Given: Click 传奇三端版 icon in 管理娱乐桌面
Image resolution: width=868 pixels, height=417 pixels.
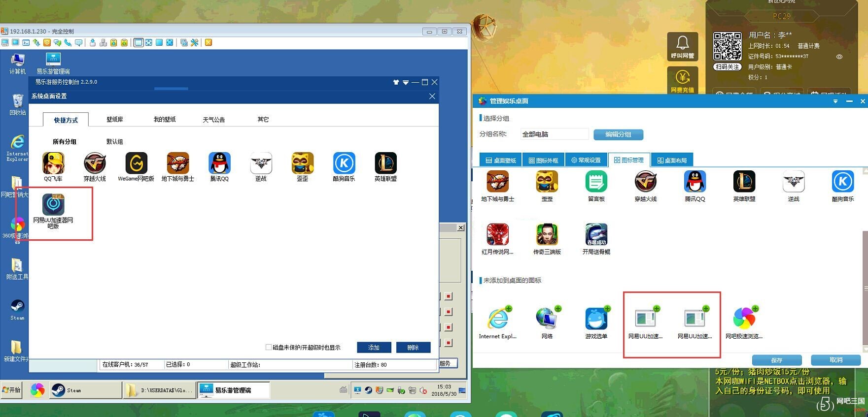Looking at the screenshot, I should (547, 234).
